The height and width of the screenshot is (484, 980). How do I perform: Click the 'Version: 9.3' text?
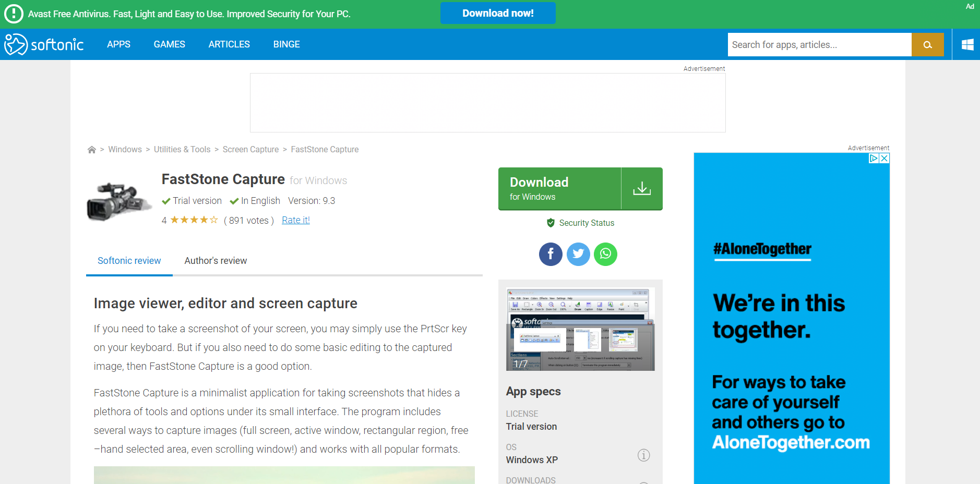[312, 201]
